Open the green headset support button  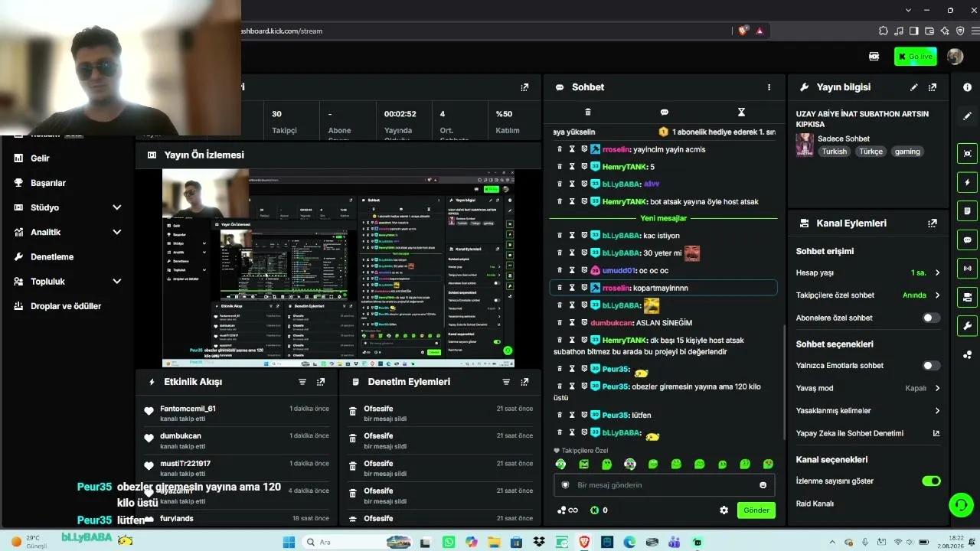point(959,505)
